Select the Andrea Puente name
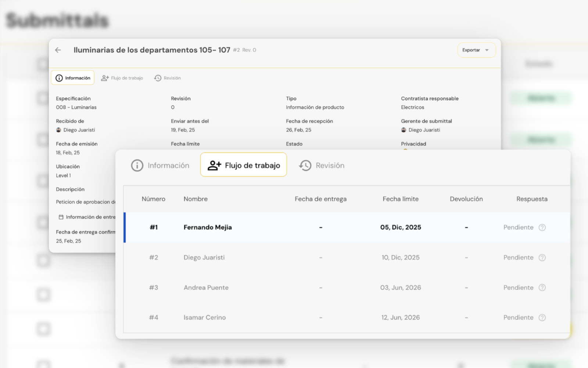588x368 pixels. coord(206,288)
